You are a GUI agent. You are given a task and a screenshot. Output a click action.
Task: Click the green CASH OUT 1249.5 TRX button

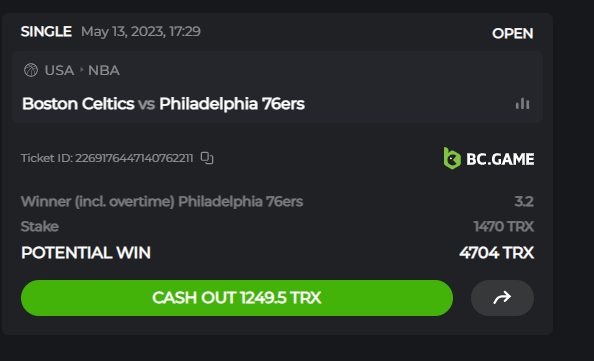coord(237,298)
